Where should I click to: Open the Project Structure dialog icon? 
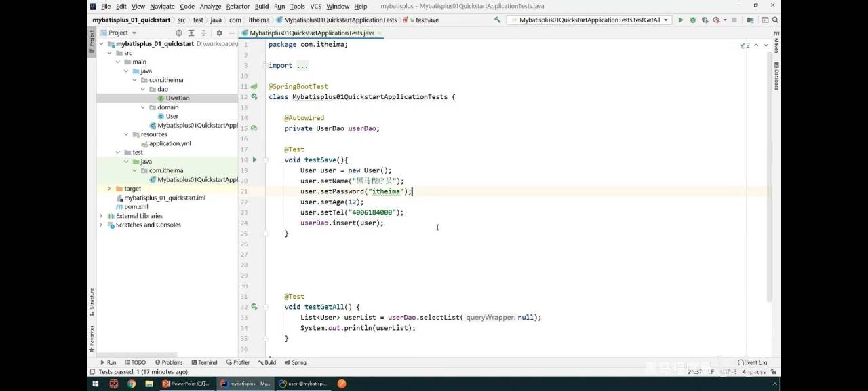750,20
